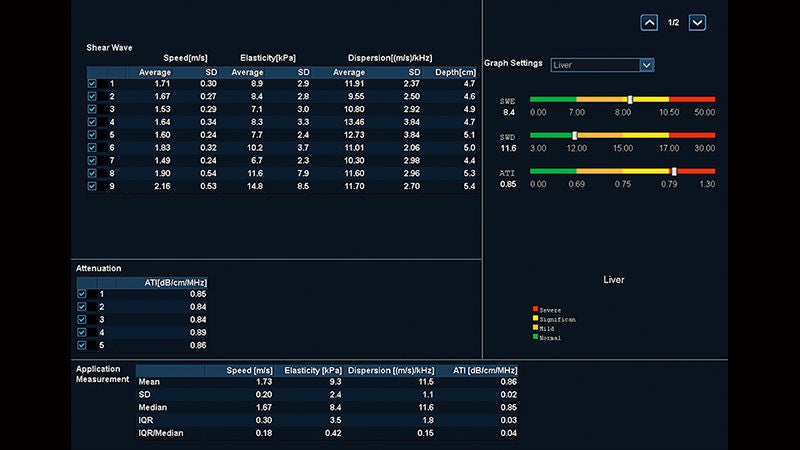800x450 pixels.
Task: Toggle attenuation measurement 4 checkbox
Action: (82, 332)
